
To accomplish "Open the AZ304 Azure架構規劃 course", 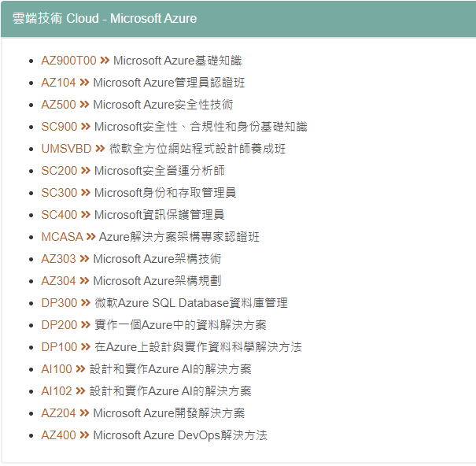I will [x=131, y=281].
